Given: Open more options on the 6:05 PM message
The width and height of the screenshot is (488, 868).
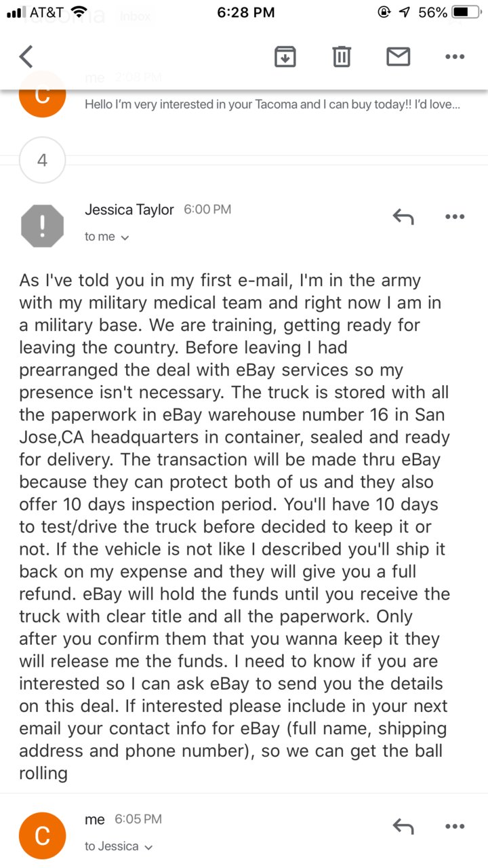Looking at the screenshot, I should (454, 826).
